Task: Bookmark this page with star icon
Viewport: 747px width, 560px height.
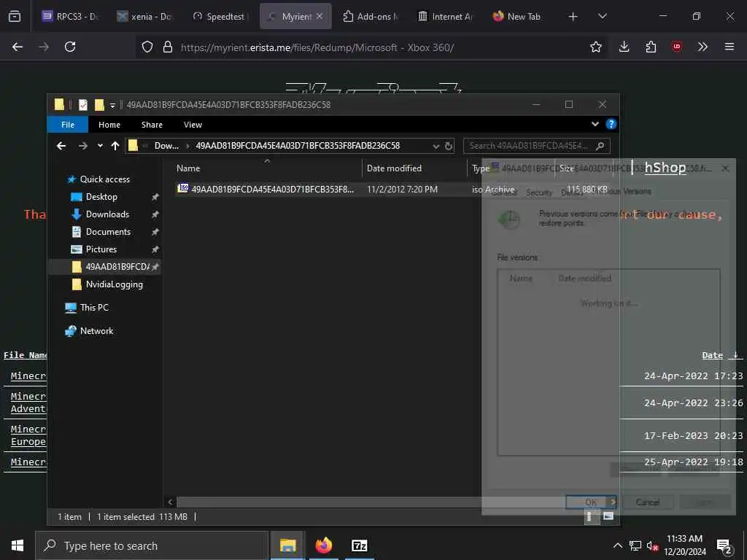Action: (595, 47)
